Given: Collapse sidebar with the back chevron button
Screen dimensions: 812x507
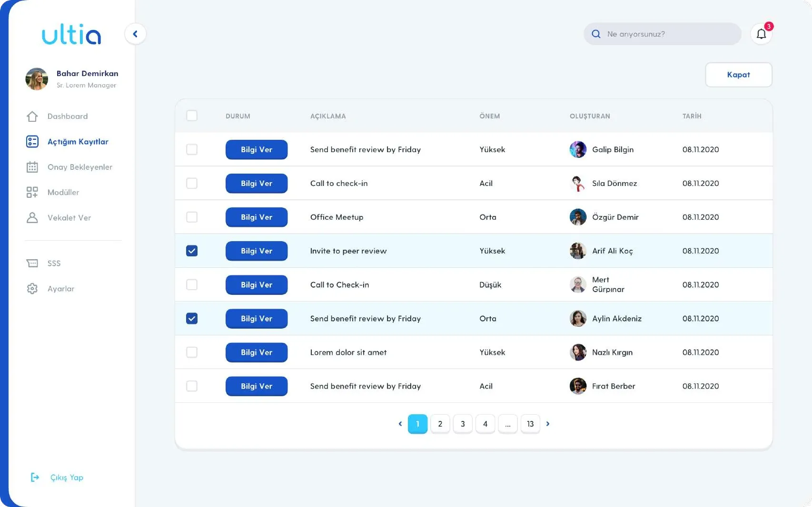Looking at the screenshot, I should coord(135,34).
